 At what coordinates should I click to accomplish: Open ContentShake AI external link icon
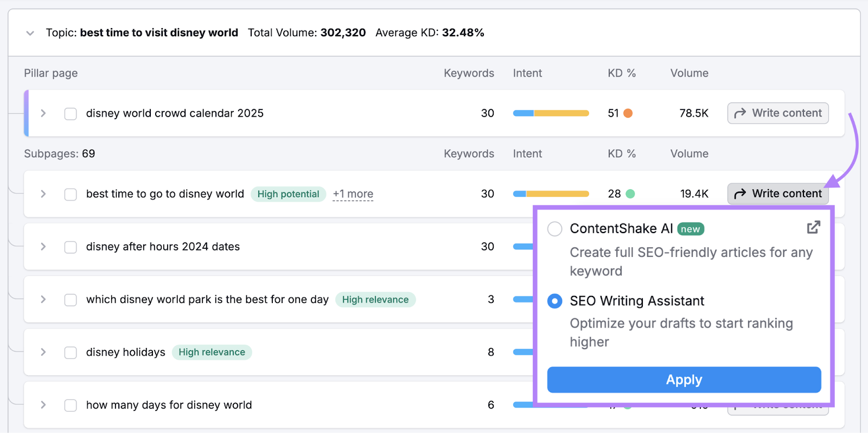pos(813,228)
